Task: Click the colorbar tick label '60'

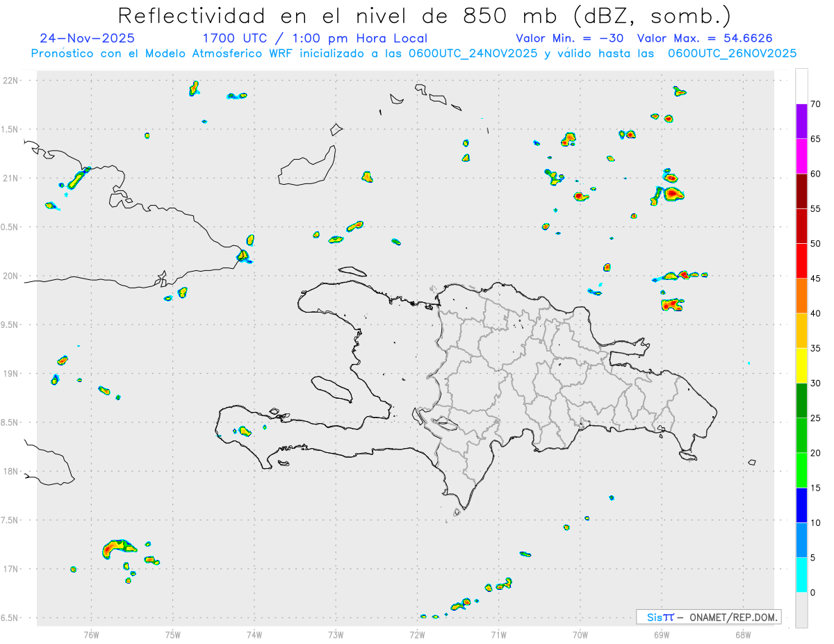Action: coord(816,174)
